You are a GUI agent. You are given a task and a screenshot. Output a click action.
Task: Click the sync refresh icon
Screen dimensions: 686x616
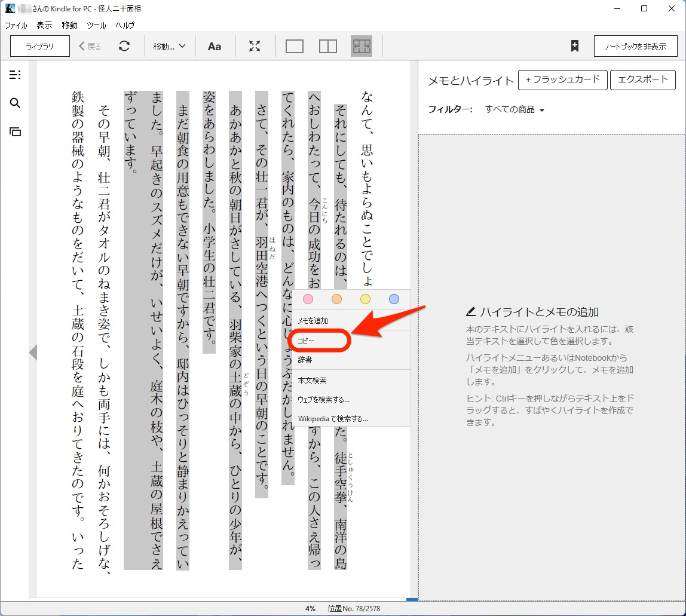[x=124, y=46]
